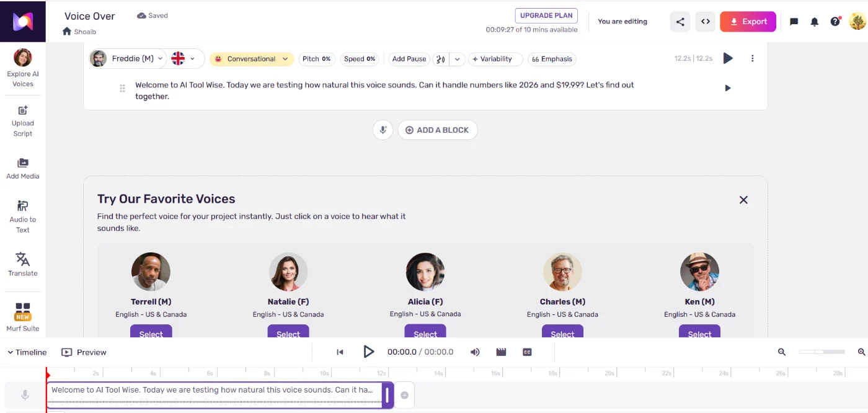Image resolution: width=868 pixels, height=413 pixels.
Task: Play the sentence with the small play arrow
Action: pyautogui.click(x=728, y=88)
